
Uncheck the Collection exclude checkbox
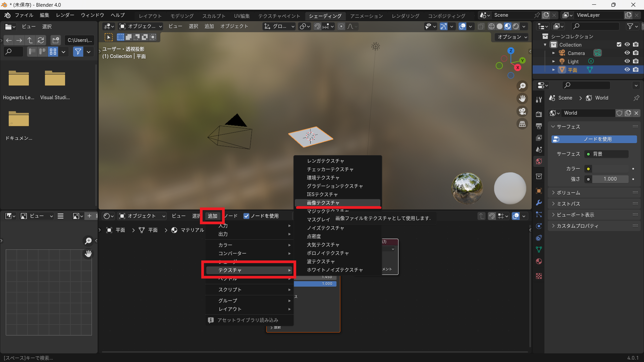619,45
